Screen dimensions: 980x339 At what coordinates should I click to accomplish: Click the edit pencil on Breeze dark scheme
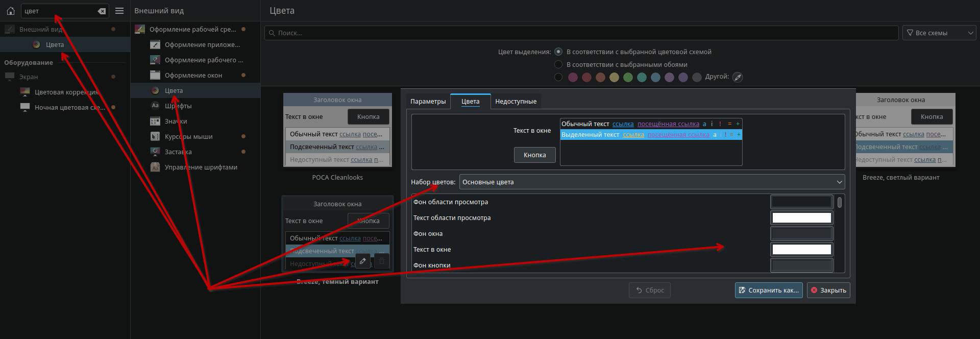point(362,261)
